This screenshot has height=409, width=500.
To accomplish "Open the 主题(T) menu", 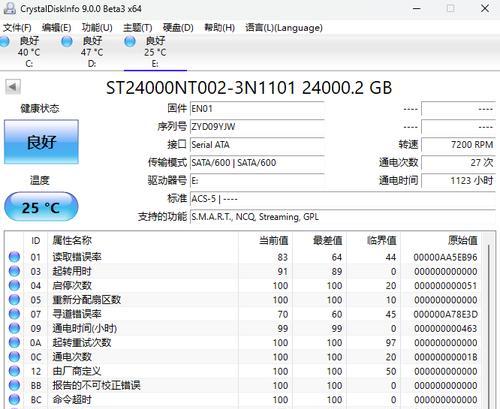I will 137,28.
